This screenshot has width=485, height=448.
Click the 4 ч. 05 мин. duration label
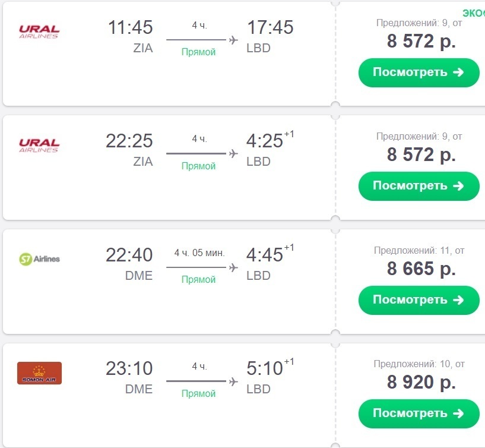199,253
